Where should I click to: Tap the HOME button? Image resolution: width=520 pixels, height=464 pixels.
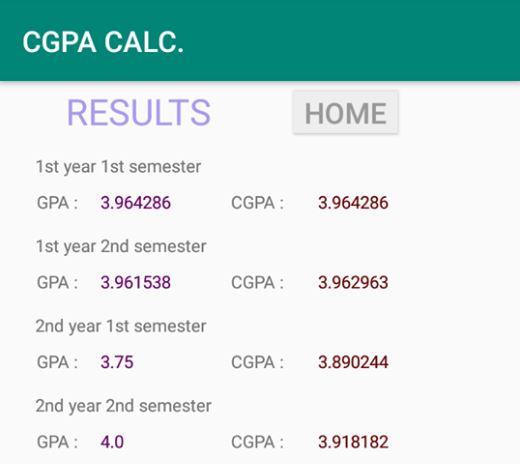pyautogui.click(x=346, y=113)
